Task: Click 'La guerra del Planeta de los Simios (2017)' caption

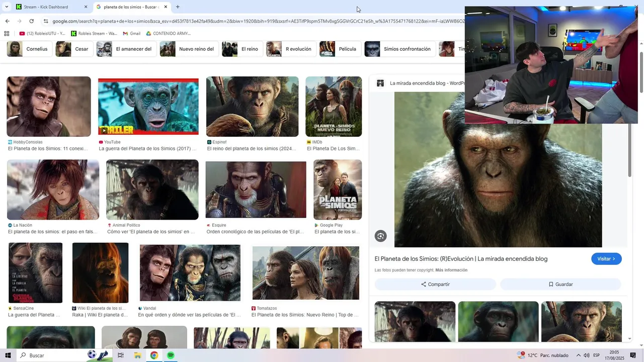Action: click(147, 149)
